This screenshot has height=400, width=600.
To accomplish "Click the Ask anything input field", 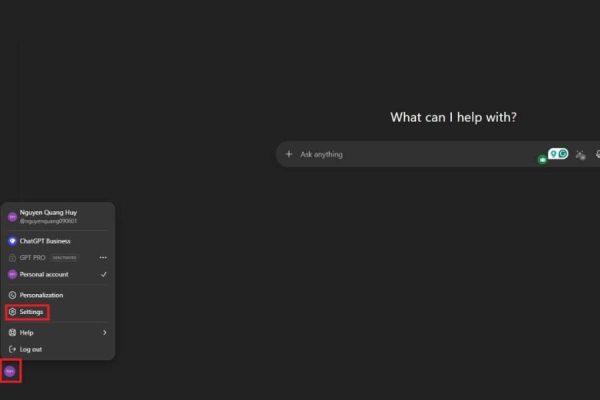I will pos(400,154).
